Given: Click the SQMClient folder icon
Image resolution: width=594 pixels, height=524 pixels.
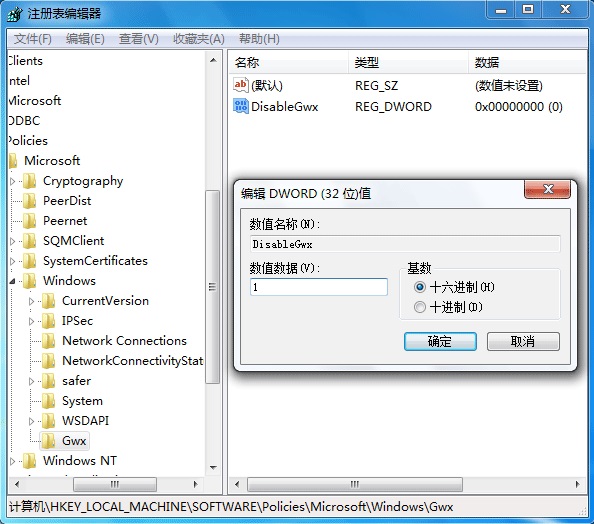Looking at the screenshot, I should [x=30, y=241].
